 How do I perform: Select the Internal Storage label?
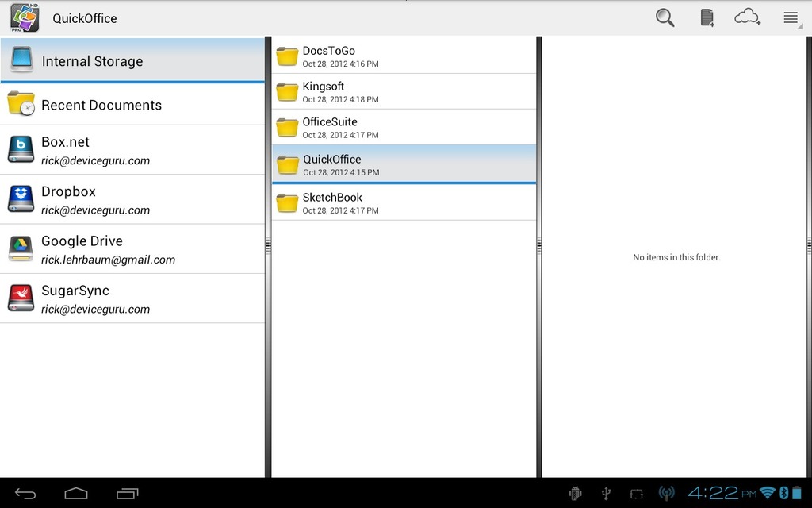92,61
